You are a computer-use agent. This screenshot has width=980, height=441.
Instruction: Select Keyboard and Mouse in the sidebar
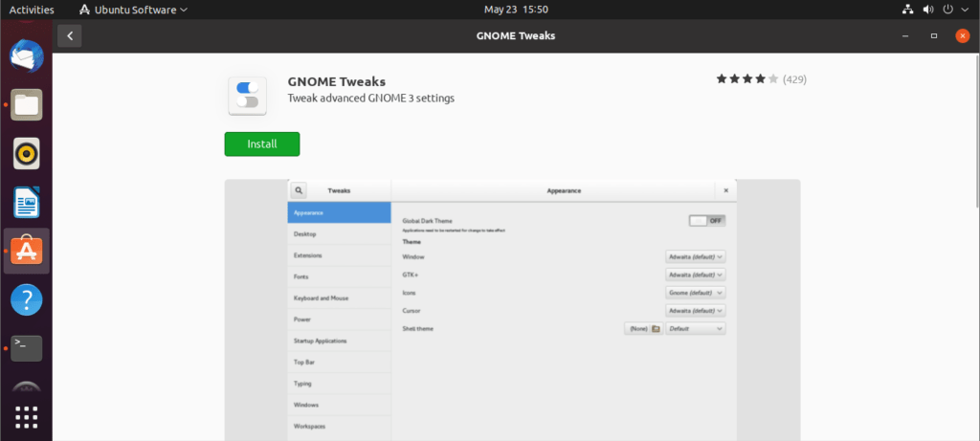point(340,298)
